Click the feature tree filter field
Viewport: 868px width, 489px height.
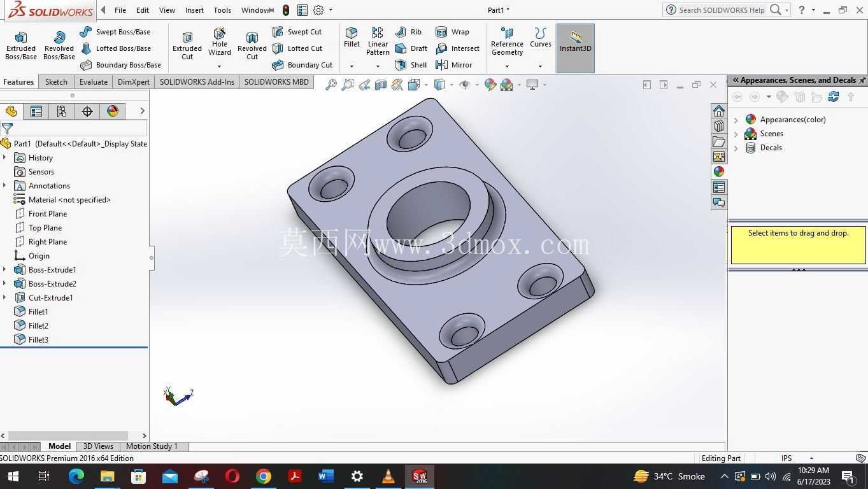(x=81, y=129)
